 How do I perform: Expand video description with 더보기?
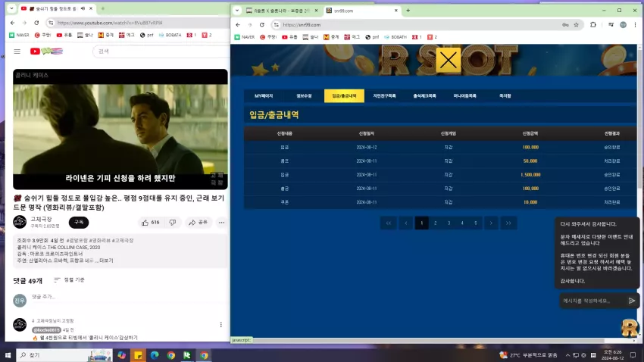106,261
